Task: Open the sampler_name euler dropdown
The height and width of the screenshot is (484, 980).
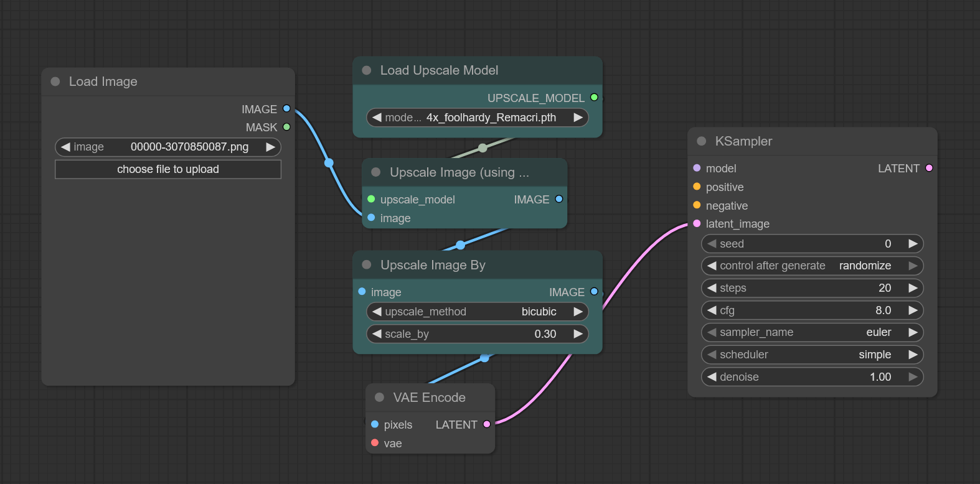Action: tap(813, 332)
